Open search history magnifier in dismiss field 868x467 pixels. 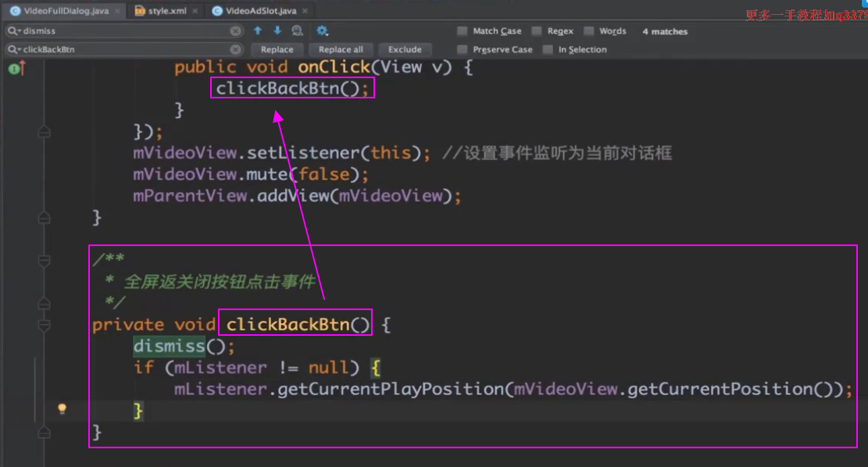[13, 30]
